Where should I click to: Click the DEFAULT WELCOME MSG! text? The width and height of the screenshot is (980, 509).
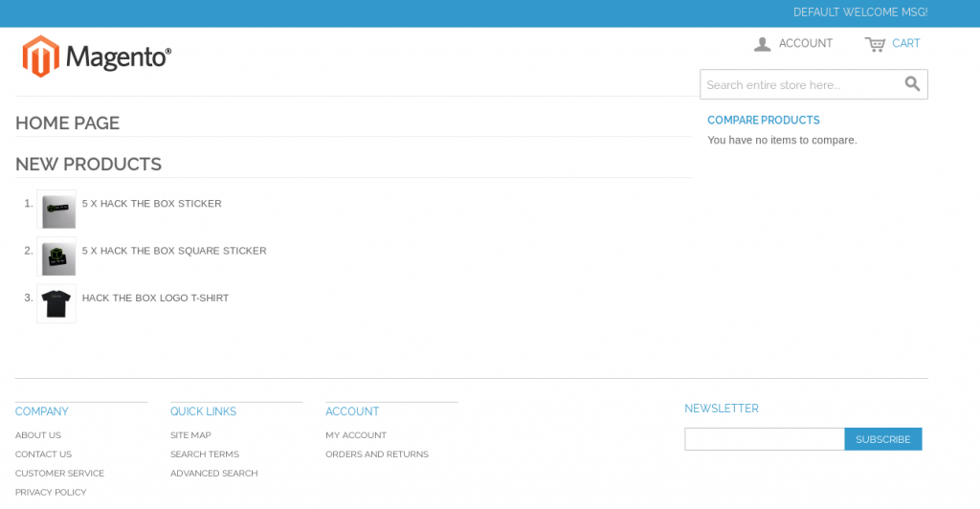tap(860, 12)
